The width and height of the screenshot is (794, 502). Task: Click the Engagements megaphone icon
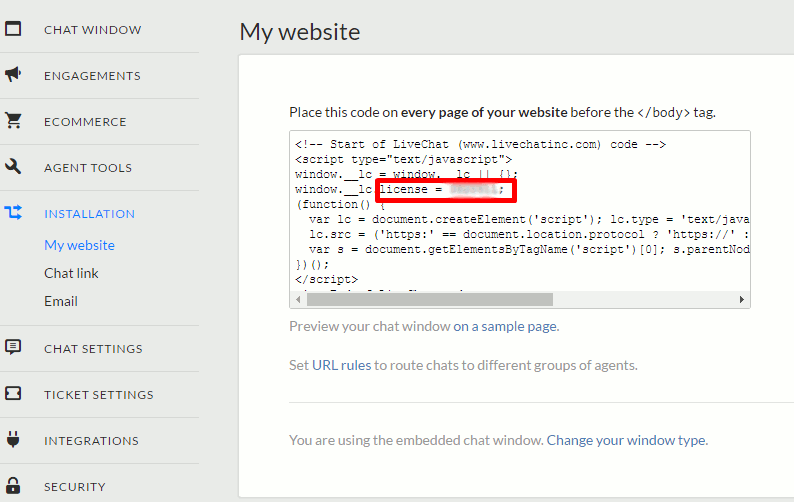[13, 74]
